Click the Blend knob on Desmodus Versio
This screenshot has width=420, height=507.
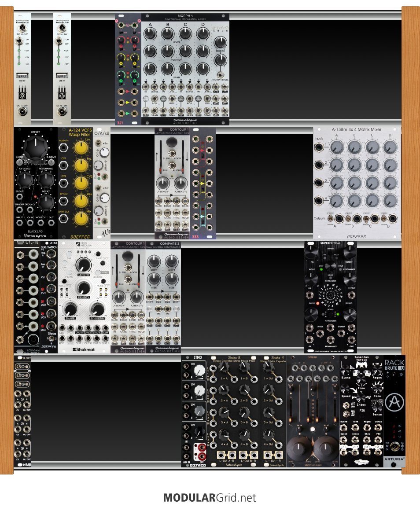tap(346, 370)
